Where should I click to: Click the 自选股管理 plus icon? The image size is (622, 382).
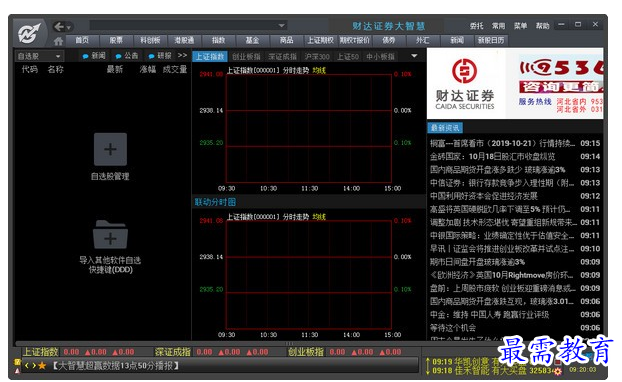(110, 150)
